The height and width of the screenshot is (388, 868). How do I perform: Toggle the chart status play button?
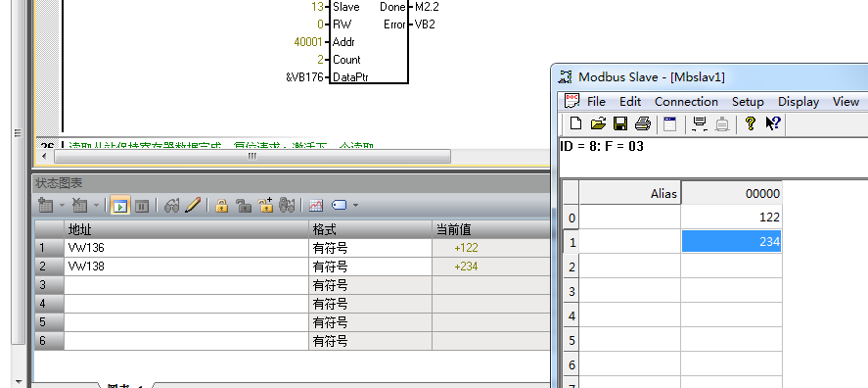click(x=120, y=206)
